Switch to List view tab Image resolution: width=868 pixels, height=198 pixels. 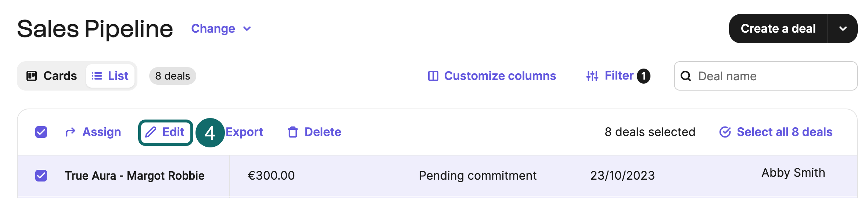(x=110, y=76)
